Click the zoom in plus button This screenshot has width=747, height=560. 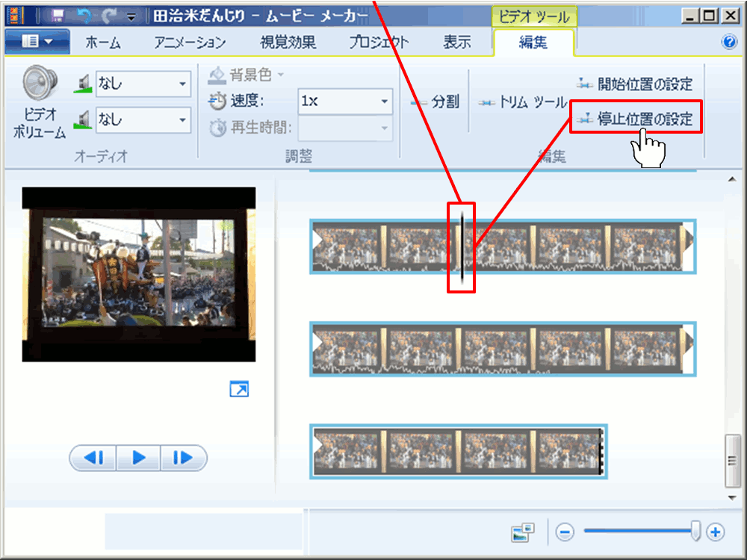coord(716,532)
